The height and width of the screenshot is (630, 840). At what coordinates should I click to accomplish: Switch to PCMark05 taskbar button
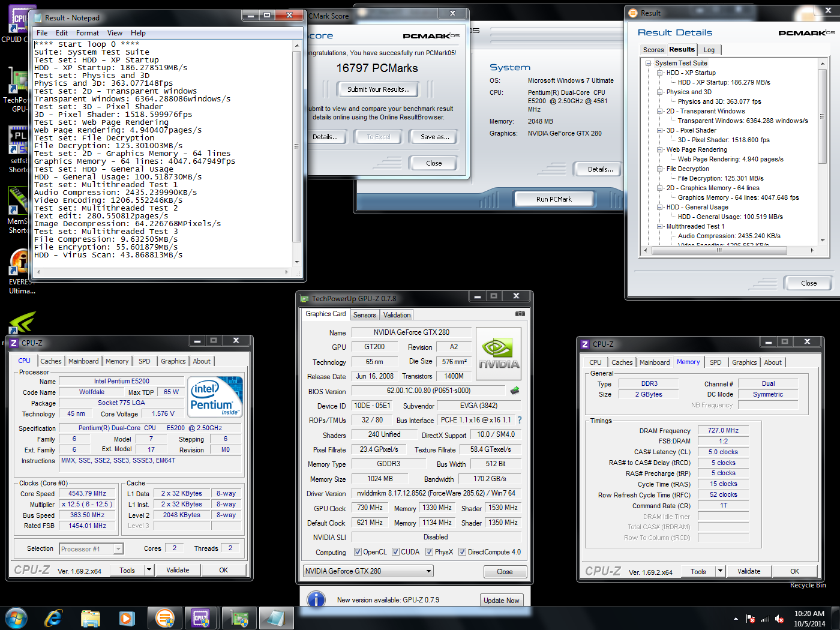165,618
